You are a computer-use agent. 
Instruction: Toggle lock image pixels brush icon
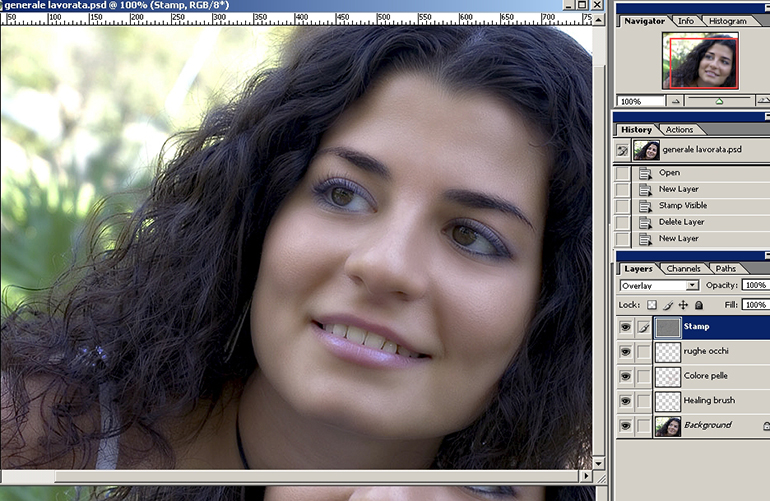click(x=667, y=305)
